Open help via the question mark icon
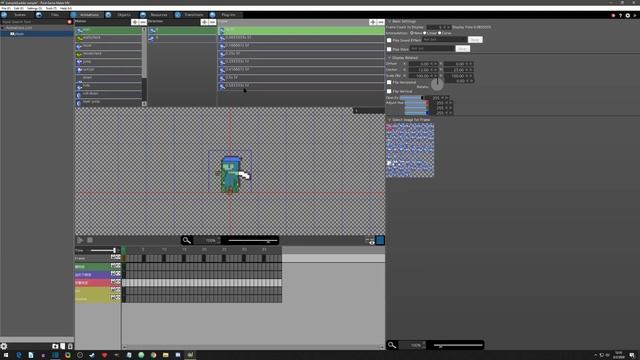Image resolution: width=640 pixels, height=360 pixels. (x=620, y=16)
